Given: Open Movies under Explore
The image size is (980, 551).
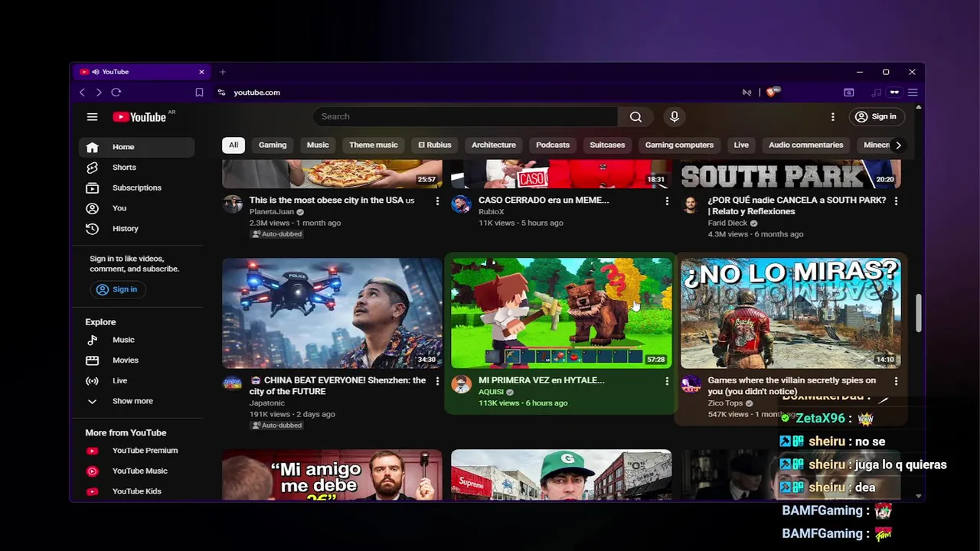Looking at the screenshot, I should point(136,360).
